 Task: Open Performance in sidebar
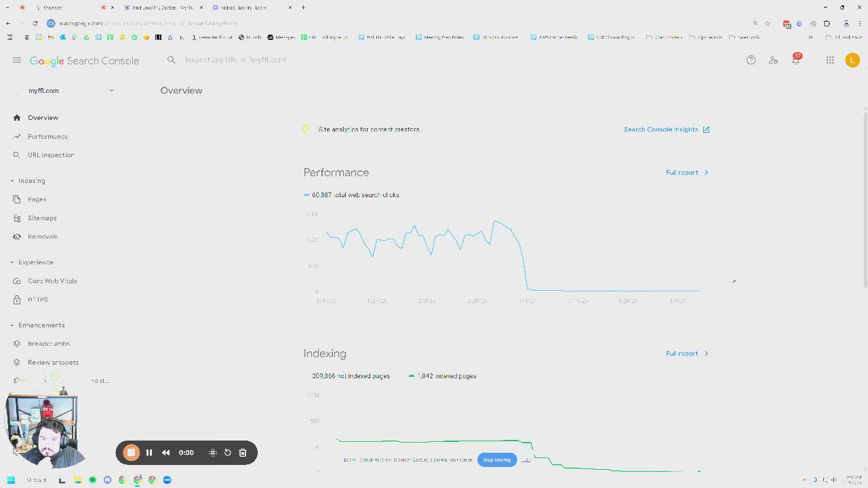(x=48, y=137)
